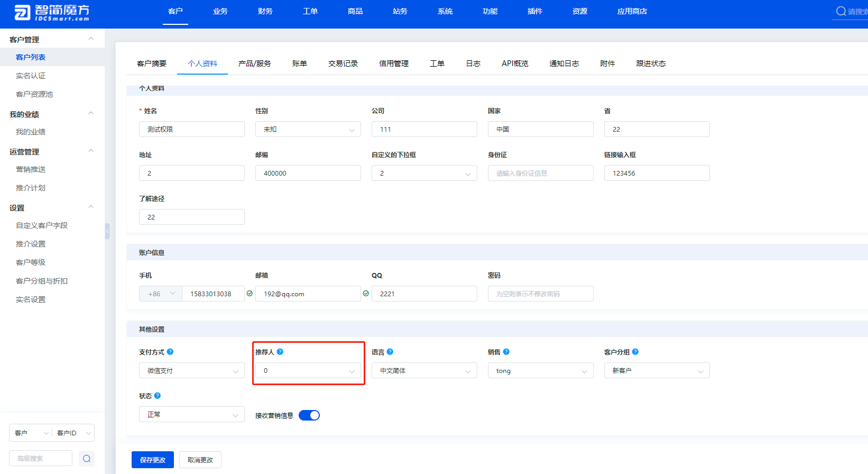Go to 推介计划 in sidebar
The height and width of the screenshot is (474, 868).
31,188
